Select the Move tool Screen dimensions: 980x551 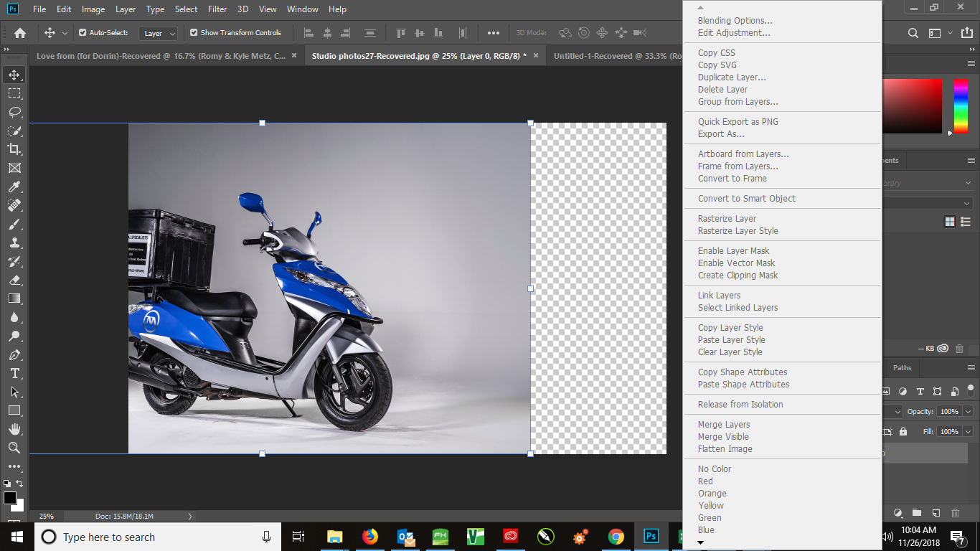pyautogui.click(x=14, y=74)
